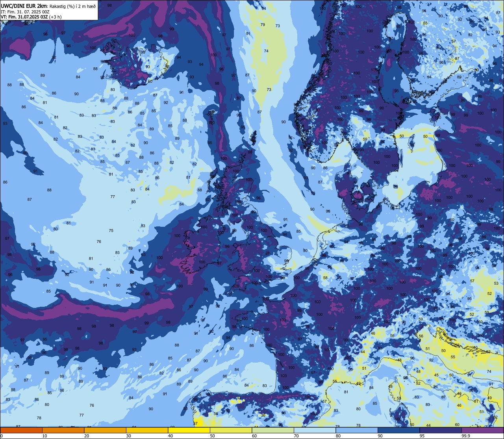Click the legend swatch between 90 and 95
This screenshot has height=439, width=504.
[x=398, y=430]
